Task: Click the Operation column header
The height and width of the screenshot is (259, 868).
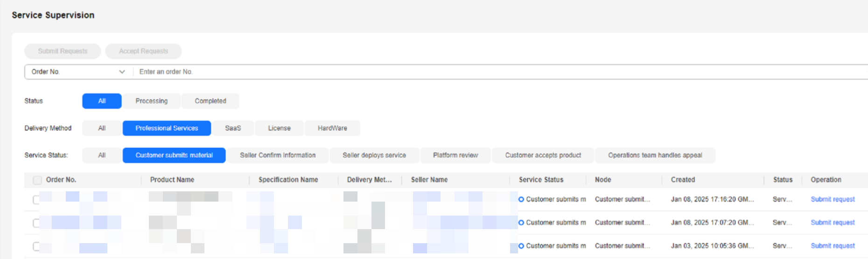Action: (826, 180)
